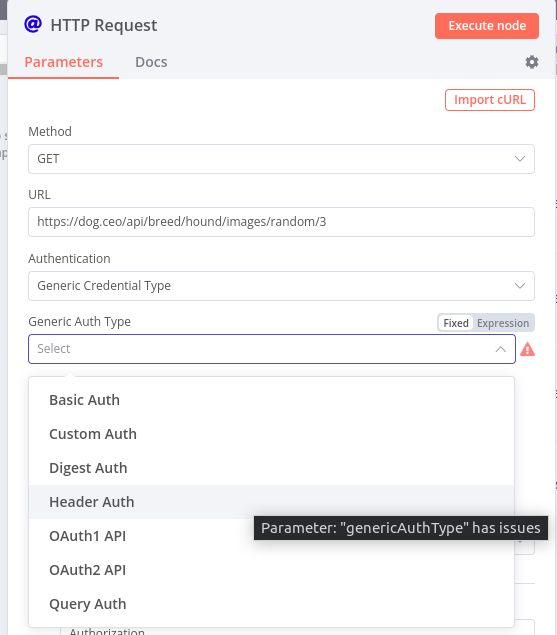Click the HTTP Request node @ icon
The width and height of the screenshot is (557, 635).
(33, 24)
